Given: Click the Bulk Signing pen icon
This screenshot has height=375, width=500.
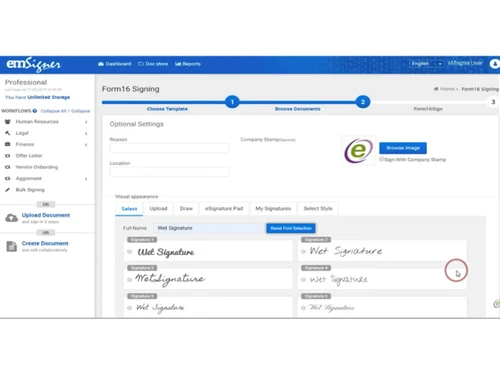Looking at the screenshot, I should [x=8, y=190].
